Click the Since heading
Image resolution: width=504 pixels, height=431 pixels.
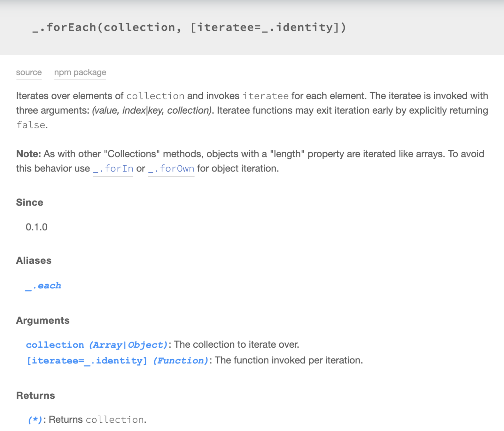(x=30, y=202)
